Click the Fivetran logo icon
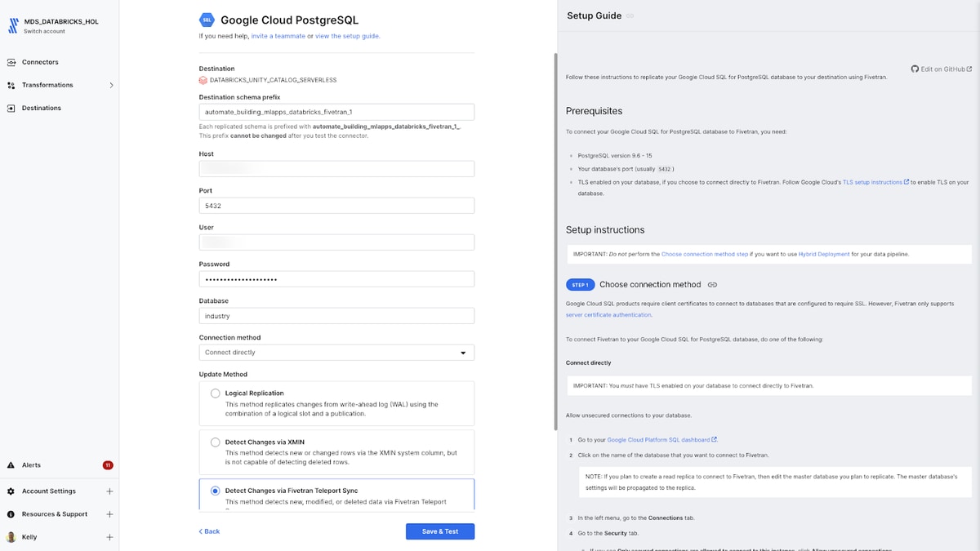Viewport: 980px width, 551px height. tap(13, 24)
